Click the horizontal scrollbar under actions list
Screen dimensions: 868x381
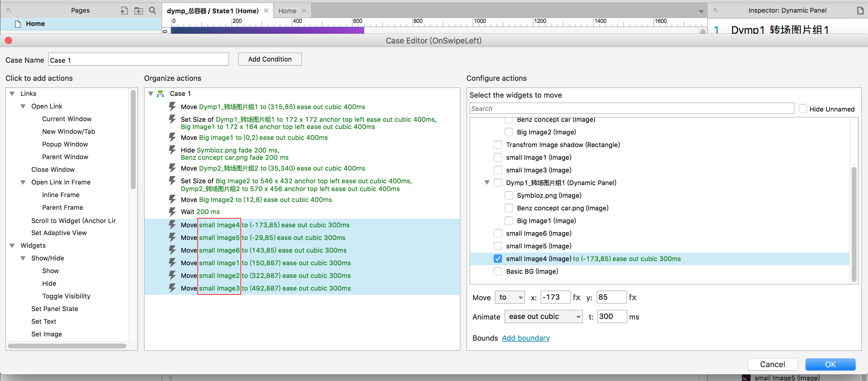click(67, 346)
